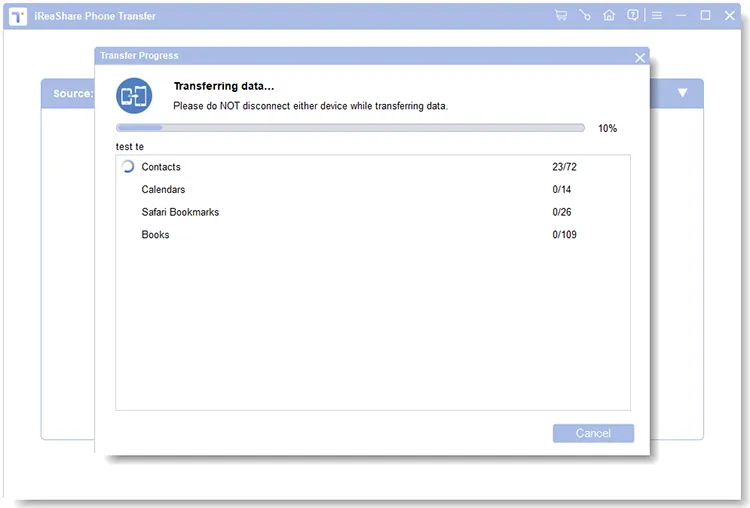The height and width of the screenshot is (508, 750).
Task: Click the 'Please do NOT disconnect' message
Action: pos(310,106)
